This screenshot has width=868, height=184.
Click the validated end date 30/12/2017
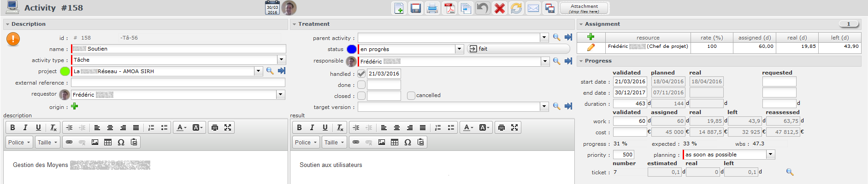coord(630,92)
